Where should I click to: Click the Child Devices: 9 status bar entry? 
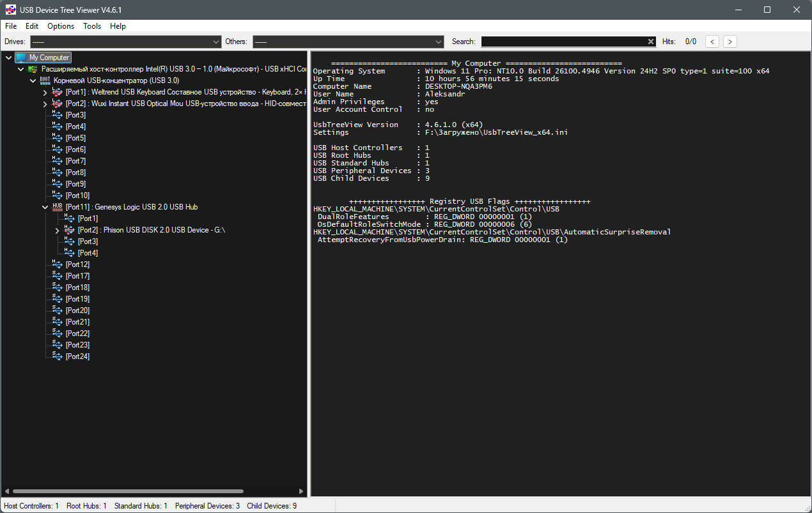coord(272,506)
